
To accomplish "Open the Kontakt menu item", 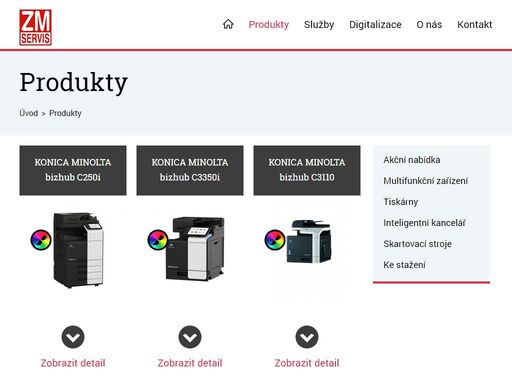I will 475,25.
